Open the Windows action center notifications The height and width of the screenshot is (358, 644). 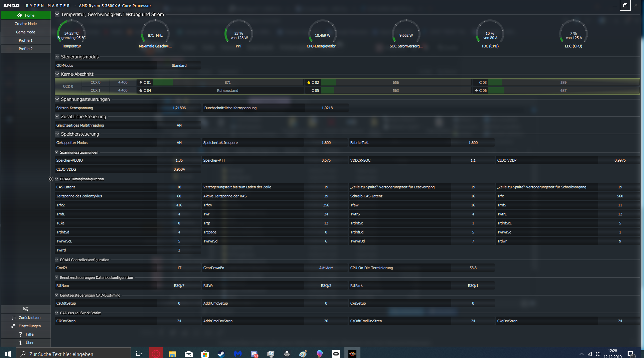coord(631,354)
